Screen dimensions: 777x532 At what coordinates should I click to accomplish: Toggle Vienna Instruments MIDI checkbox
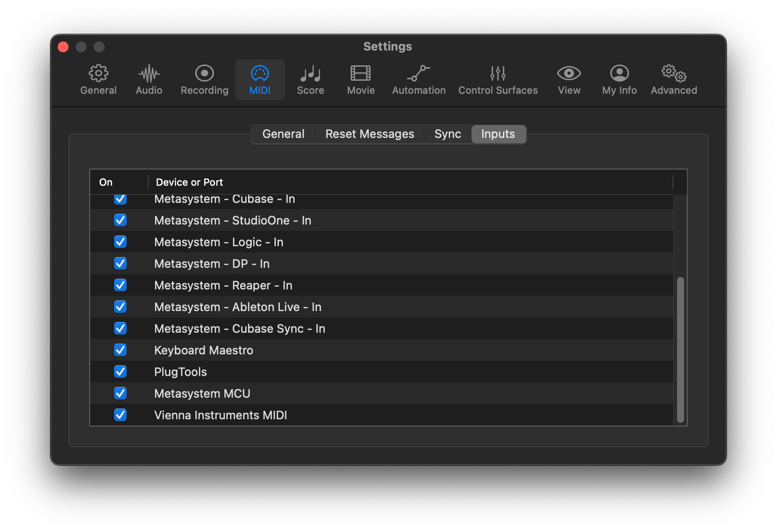click(x=120, y=415)
